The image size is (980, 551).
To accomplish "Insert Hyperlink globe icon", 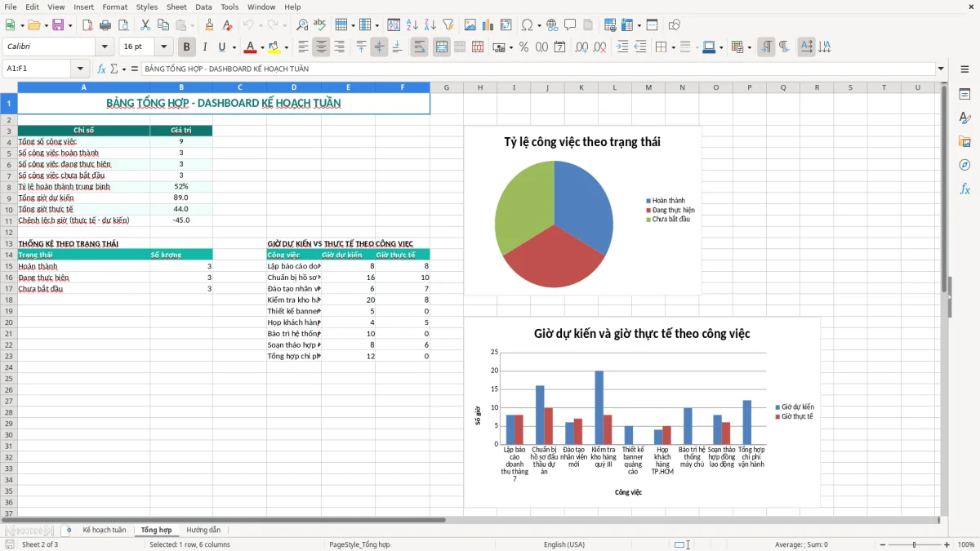I will (552, 25).
